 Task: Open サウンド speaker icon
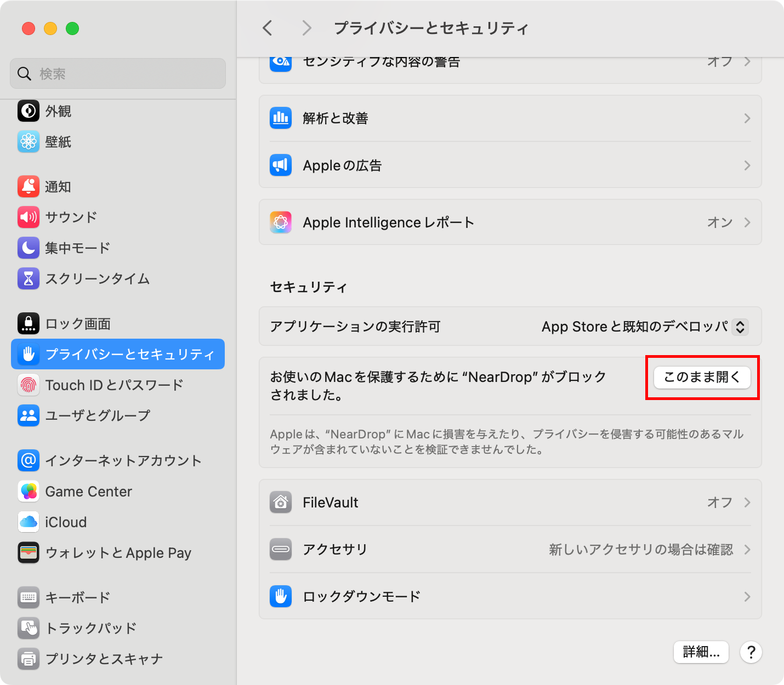(x=29, y=217)
